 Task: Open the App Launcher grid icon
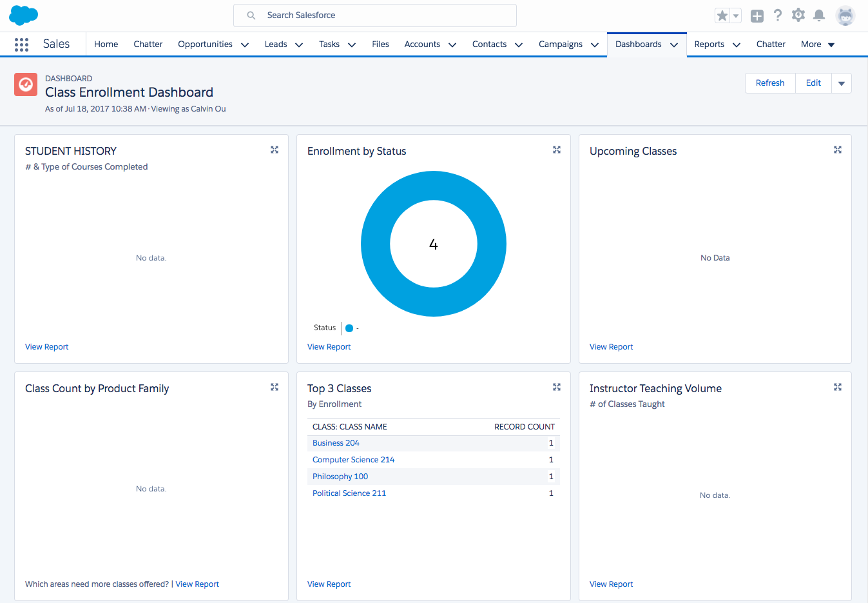(21, 44)
